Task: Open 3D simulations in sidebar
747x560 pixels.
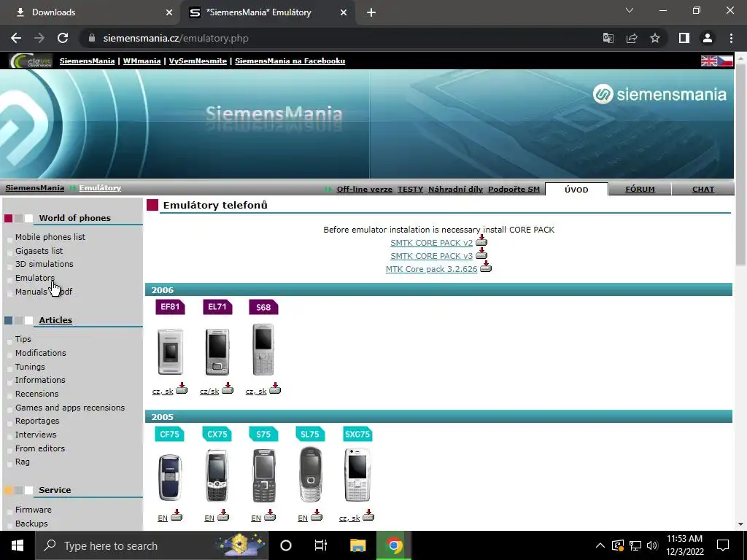Action: 44,264
